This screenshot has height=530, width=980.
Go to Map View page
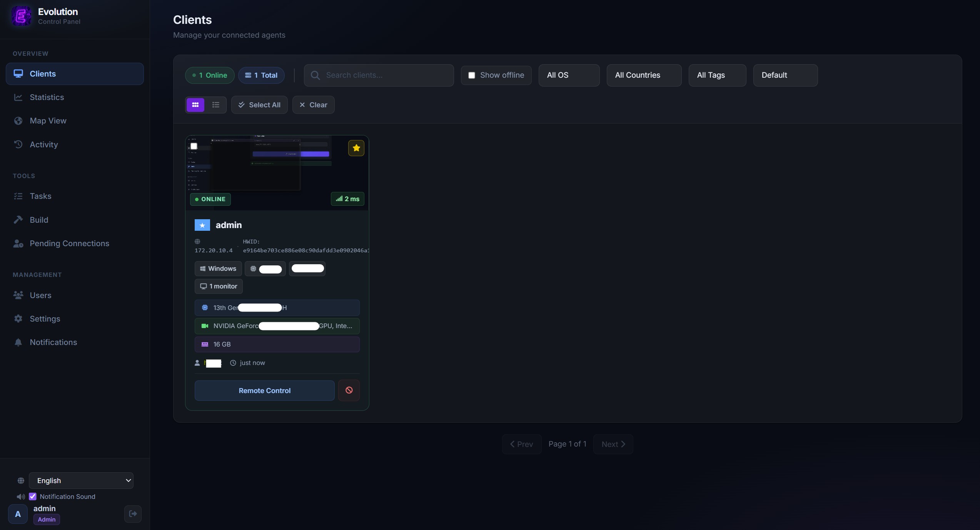75,121
